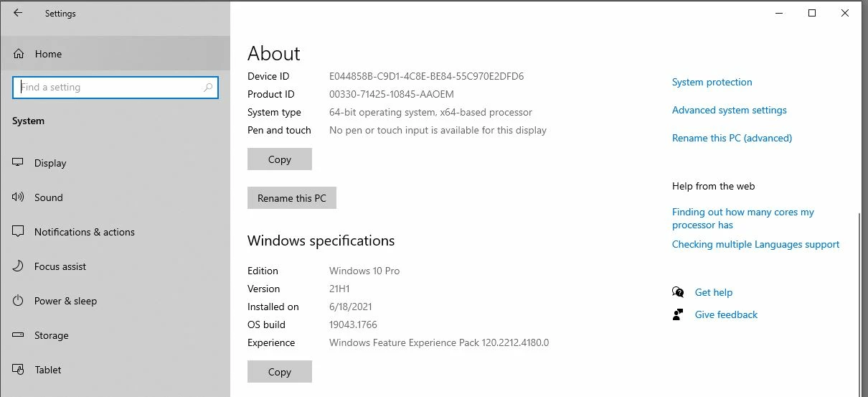The image size is (868, 397).
Task: Open Finding out how many cores link
Action: click(743, 218)
